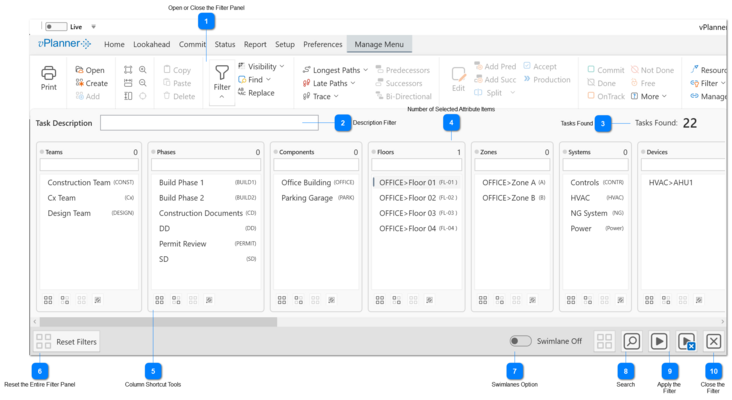Click the horizontal scrollbar thumb

158,322
